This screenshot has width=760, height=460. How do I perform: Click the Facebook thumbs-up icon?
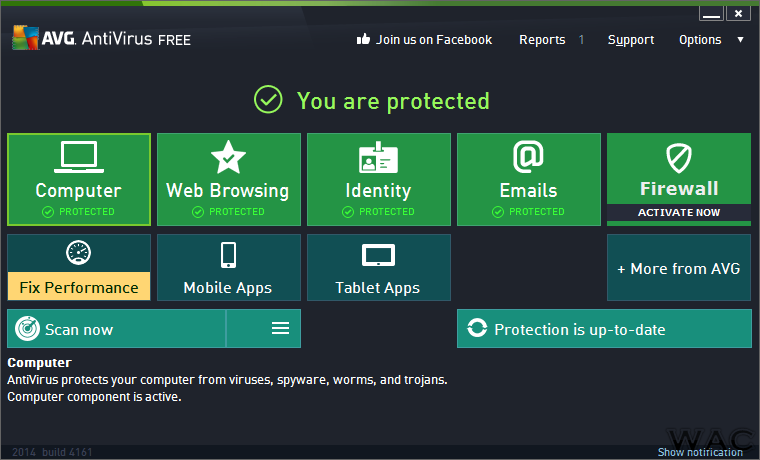[x=363, y=39]
